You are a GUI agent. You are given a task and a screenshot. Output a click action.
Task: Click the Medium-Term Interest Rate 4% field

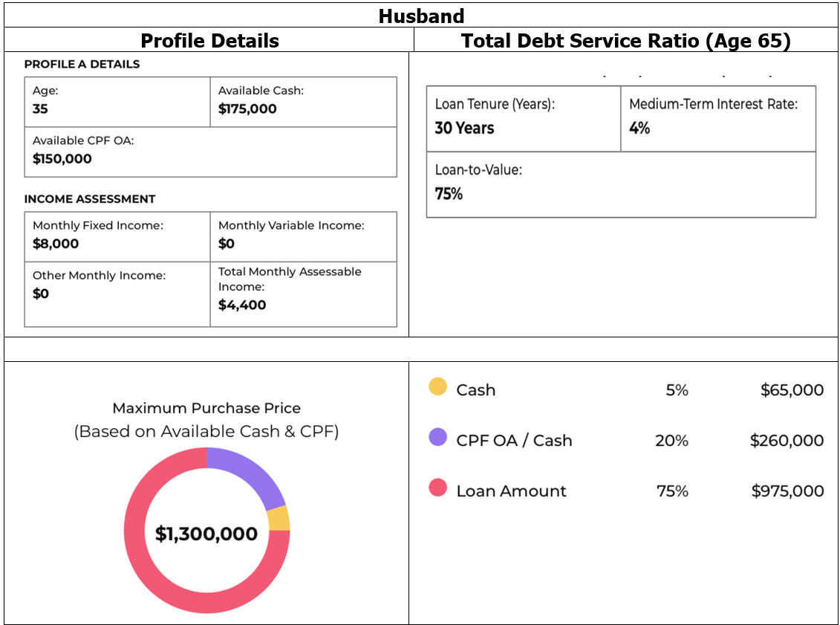click(x=717, y=119)
